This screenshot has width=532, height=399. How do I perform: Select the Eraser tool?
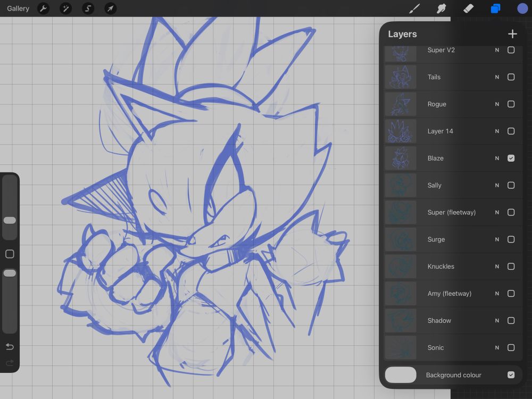pos(469,9)
